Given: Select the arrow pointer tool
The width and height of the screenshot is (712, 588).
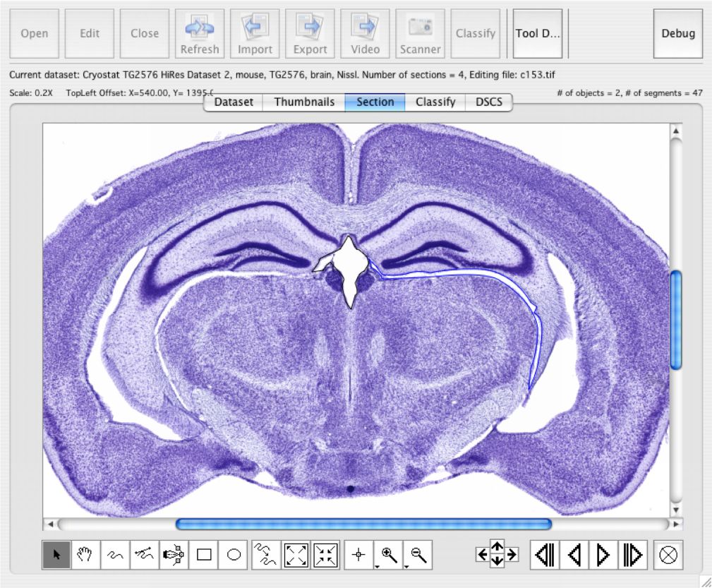Looking at the screenshot, I should (x=56, y=555).
